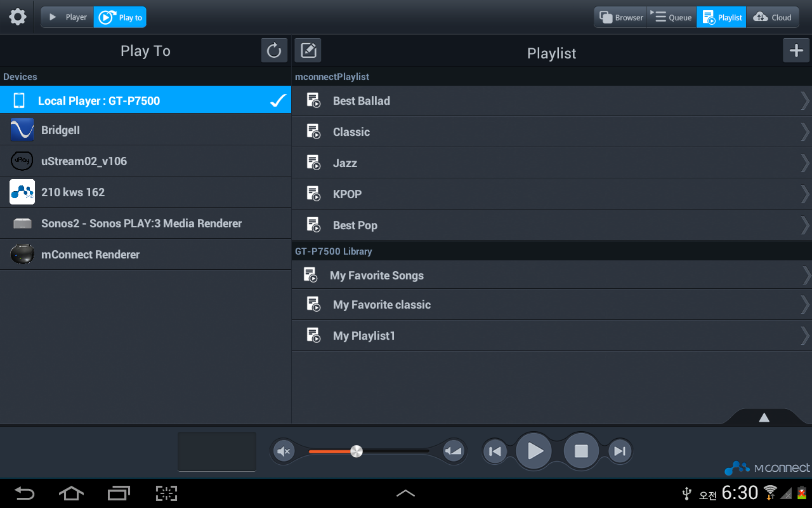Click the KPOP playlist icon
812x508 pixels.
pos(313,194)
